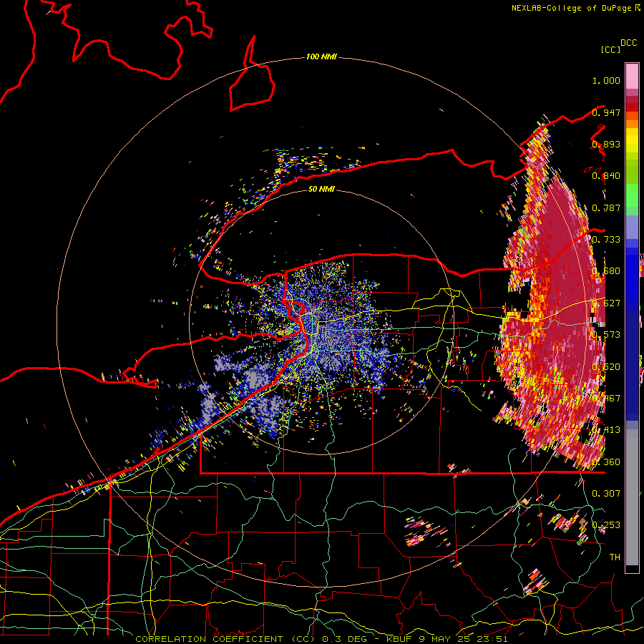The width and height of the screenshot is (644, 644).
Task: Click the 0.253 scale value
Action: point(606,525)
